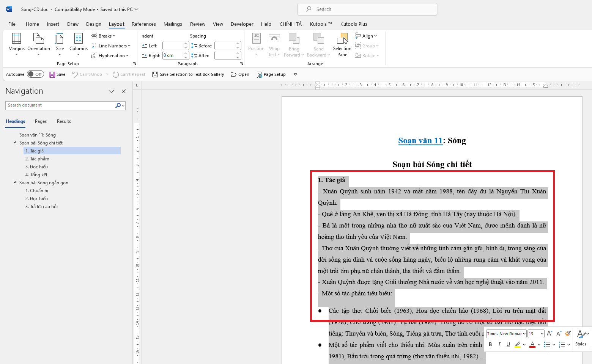
Task: Select heading 1. Chuẩn bị
Action: pyautogui.click(x=37, y=191)
